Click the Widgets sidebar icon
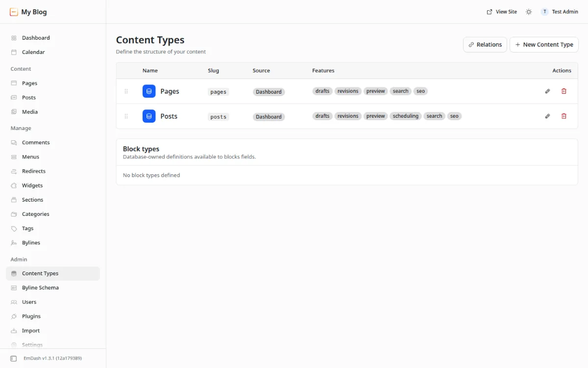 [14, 185]
